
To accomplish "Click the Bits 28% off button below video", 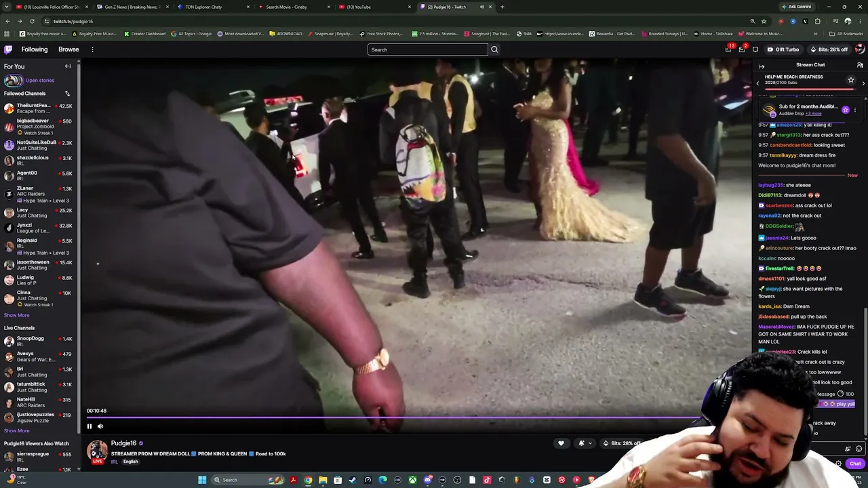I will (621, 443).
